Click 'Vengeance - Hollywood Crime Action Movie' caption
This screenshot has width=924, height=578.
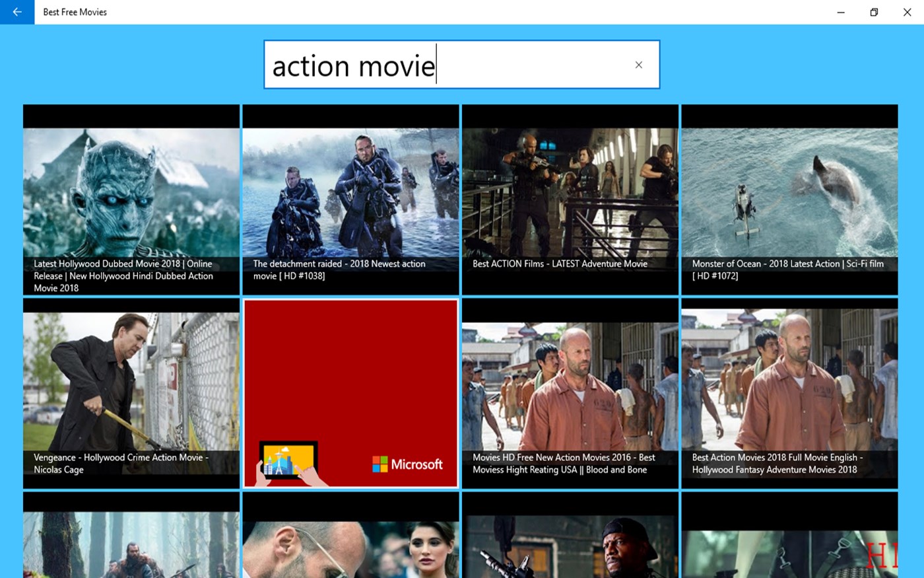121,463
